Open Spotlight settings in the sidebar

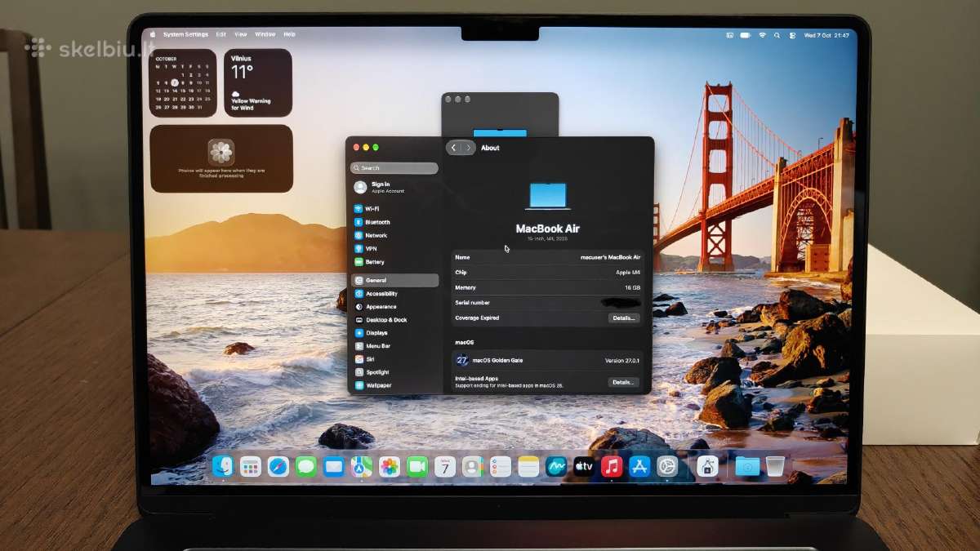[x=394, y=372]
